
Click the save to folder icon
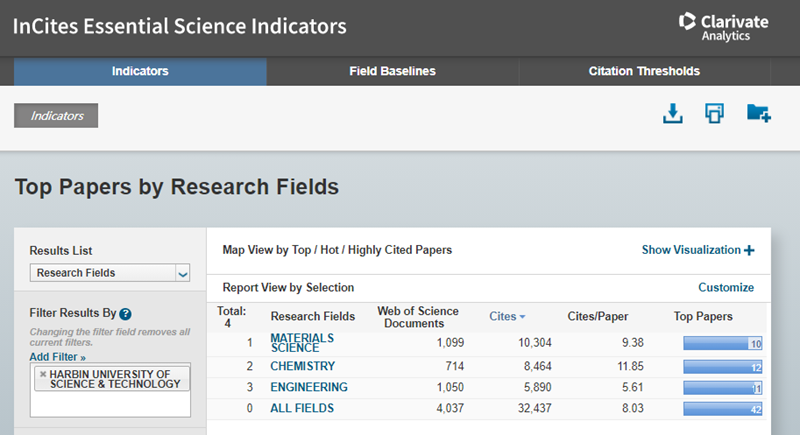[x=758, y=114]
